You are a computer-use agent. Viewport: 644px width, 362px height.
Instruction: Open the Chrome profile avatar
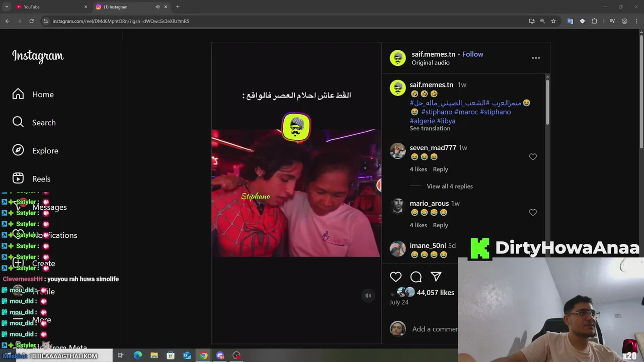click(x=624, y=21)
